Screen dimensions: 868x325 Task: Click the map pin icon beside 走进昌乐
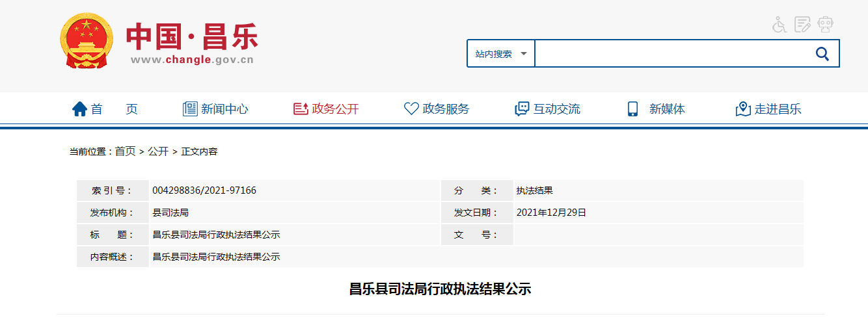point(743,109)
